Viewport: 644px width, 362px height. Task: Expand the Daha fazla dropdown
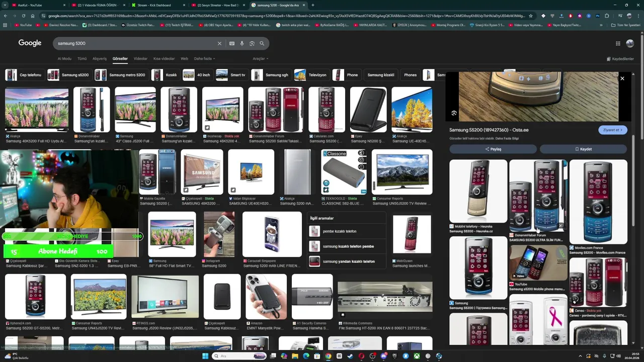[x=204, y=59]
